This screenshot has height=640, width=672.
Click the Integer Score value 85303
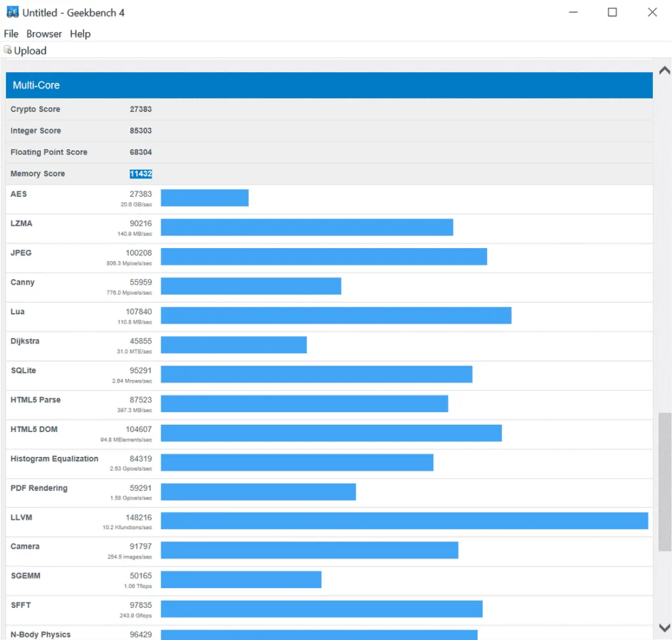pyautogui.click(x=140, y=131)
